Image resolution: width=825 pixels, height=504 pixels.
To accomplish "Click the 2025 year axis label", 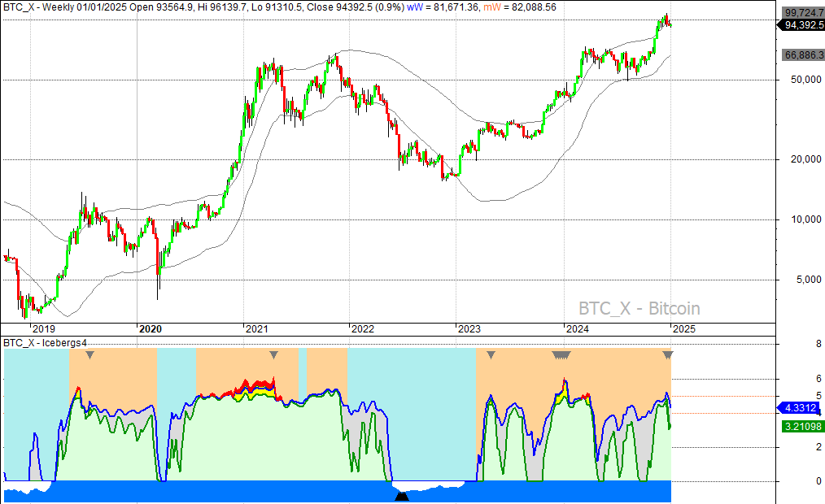I will click(685, 329).
